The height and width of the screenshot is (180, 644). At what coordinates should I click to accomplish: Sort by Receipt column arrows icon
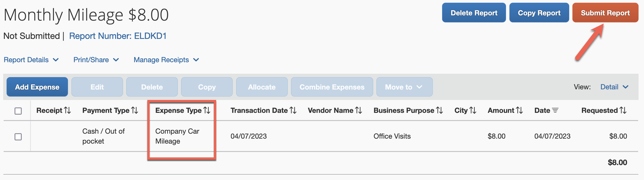(x=67, y=110)
